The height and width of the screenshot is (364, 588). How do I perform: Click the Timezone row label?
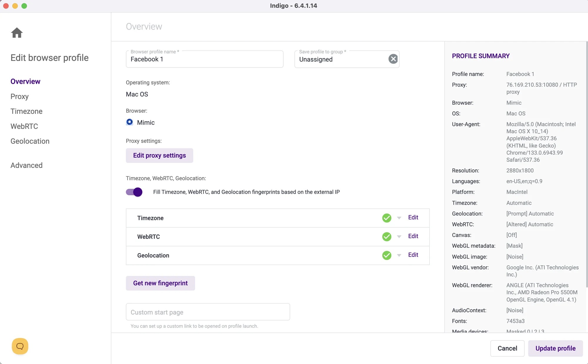[x=150, y=218]
